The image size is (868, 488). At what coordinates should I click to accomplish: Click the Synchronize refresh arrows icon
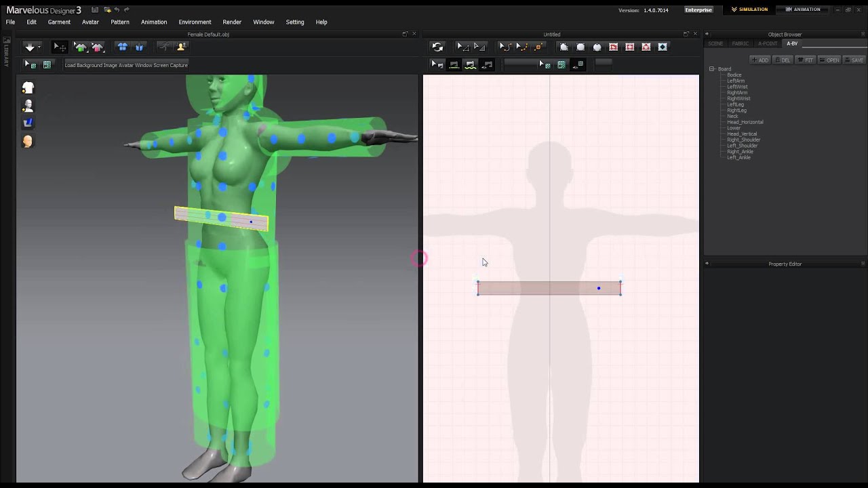tap(437, 47)
